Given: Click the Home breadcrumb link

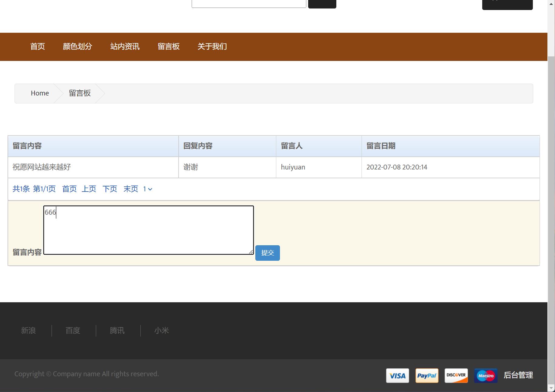Looking at the screenshot, I should point(39,93).
